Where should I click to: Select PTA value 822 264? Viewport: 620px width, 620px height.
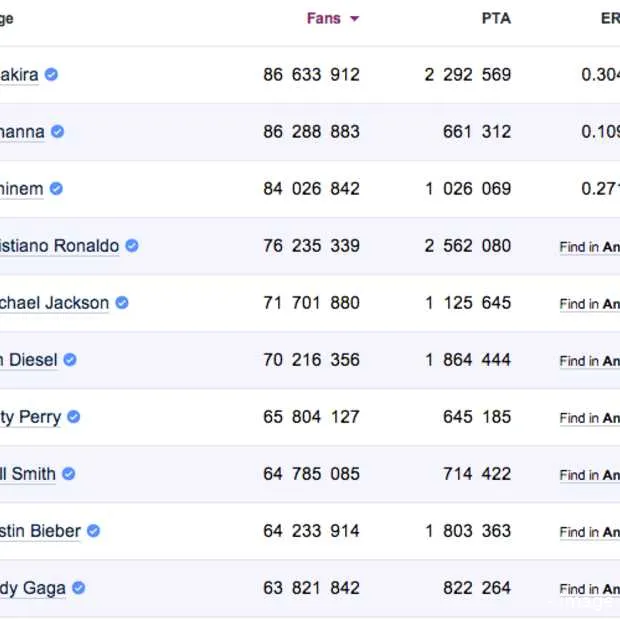pos(477,588)
